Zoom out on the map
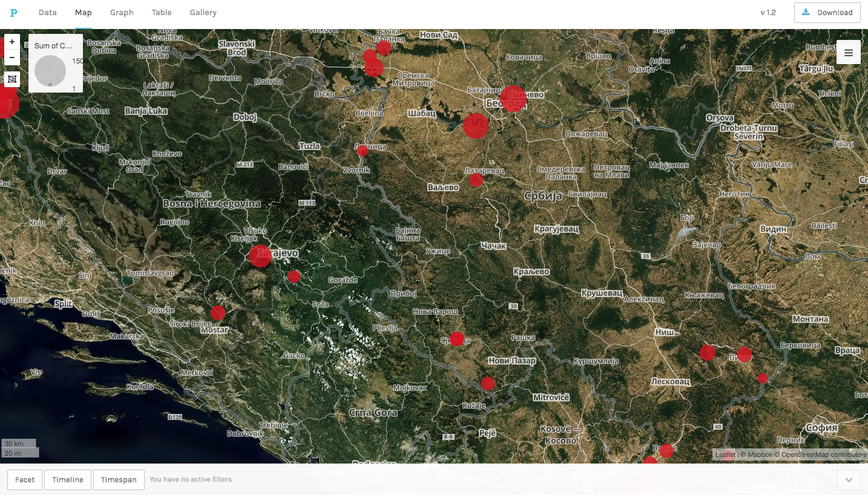Image resolution: width=868 pixels, height=495 pixels. [12, 57]
